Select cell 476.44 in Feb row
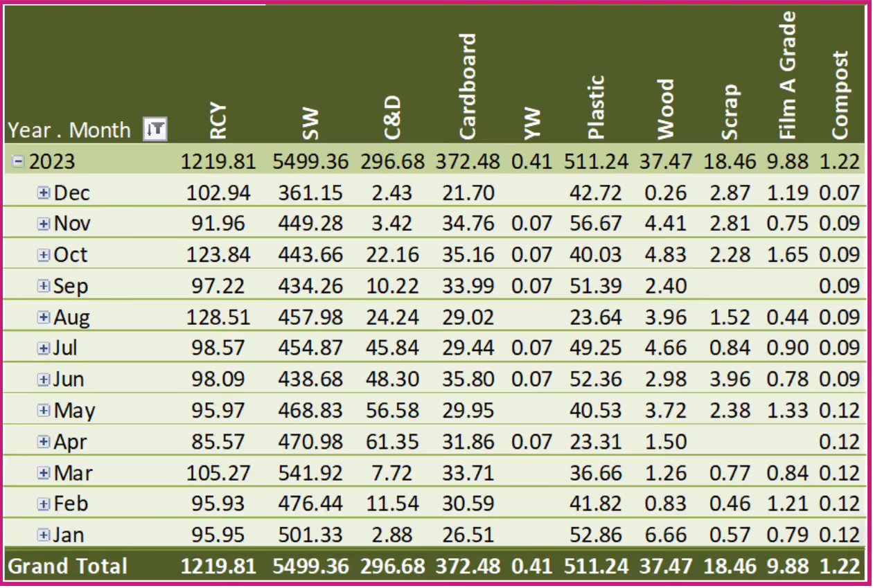Image resolution: width=873 pixels, height=588 pixels. click(310, 504)
